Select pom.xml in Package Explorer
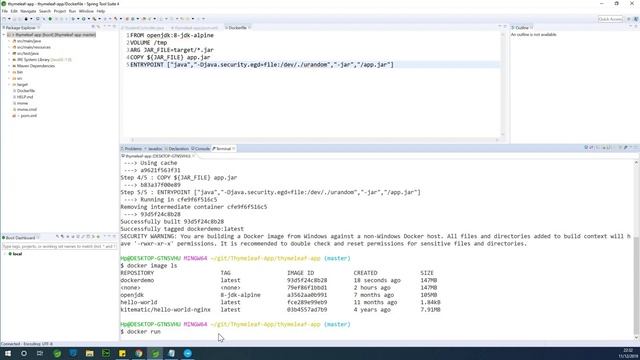This screenshot has width=640, height=360. (x=28, y=116)
